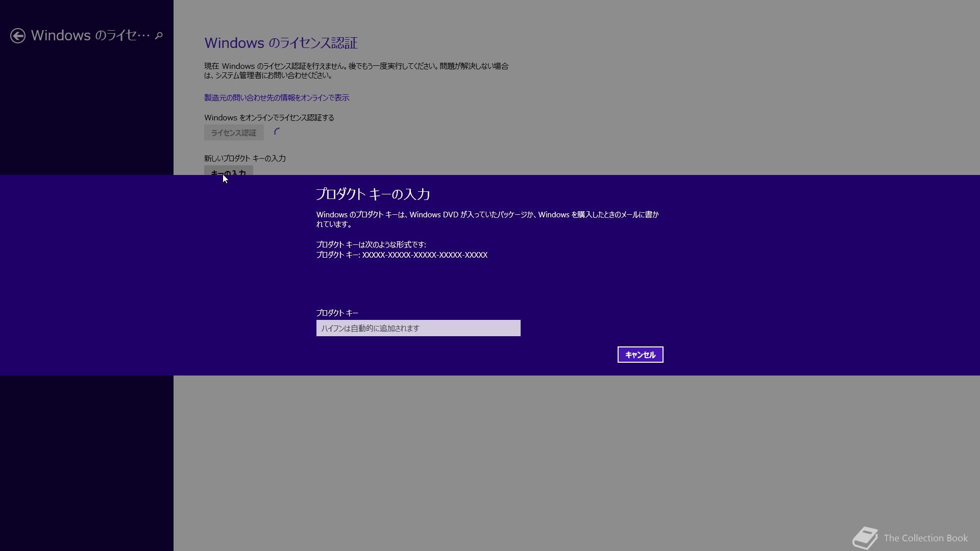Click Windows をオンラインでライセンス認証する text
This screenshot has height=551, width=980.
pos(269,117)
